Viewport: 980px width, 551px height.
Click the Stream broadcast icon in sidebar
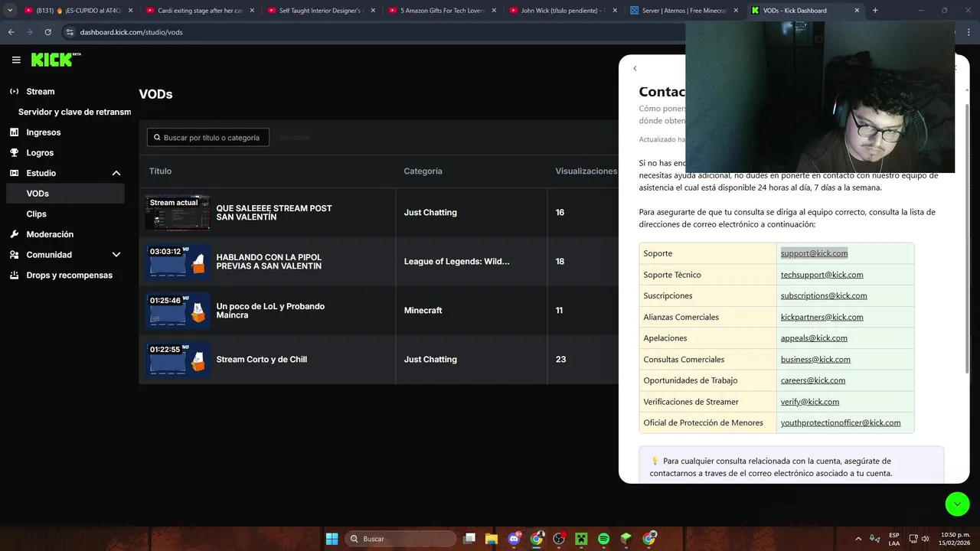tap(14, 91)
